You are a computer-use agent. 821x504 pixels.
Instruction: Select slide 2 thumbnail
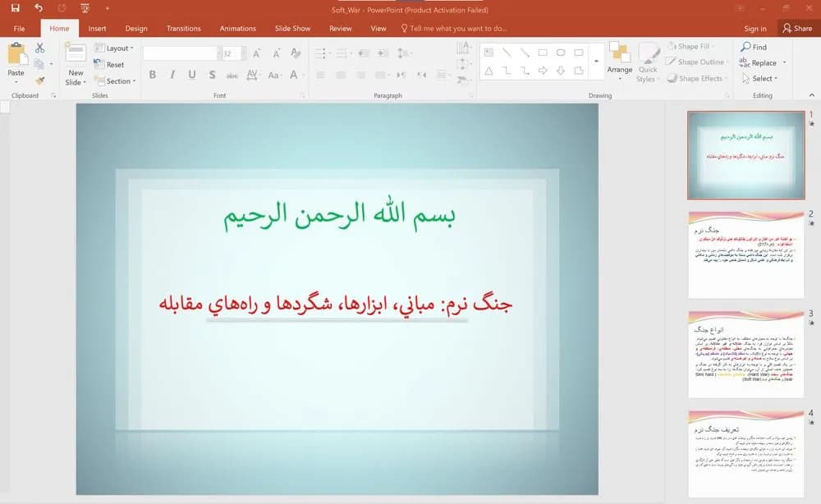(745, 254)
